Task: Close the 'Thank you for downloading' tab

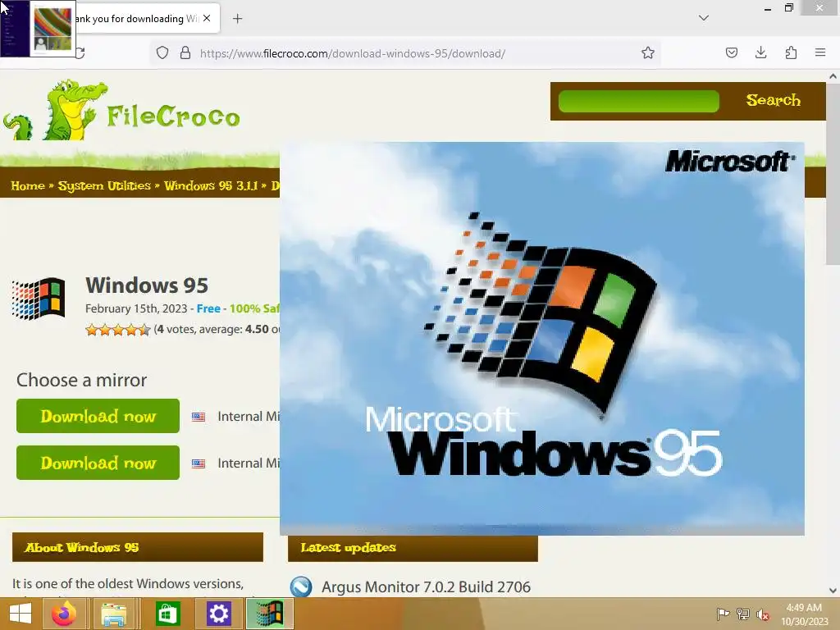Action: [207, 18]
